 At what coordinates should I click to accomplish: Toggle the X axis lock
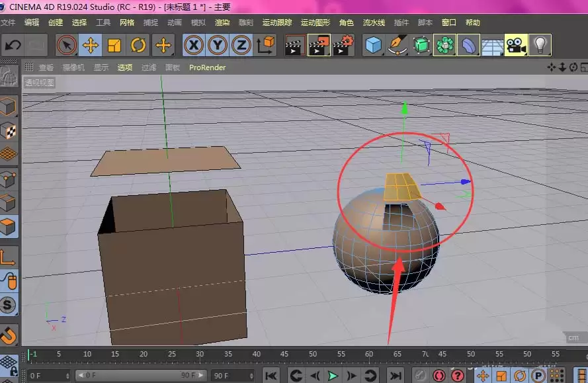tap(192, 44)
